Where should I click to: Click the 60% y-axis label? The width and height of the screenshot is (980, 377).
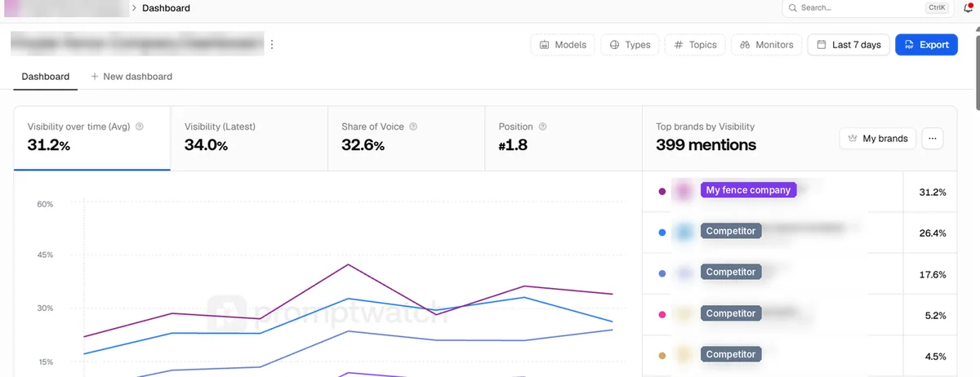click(45, 204)
